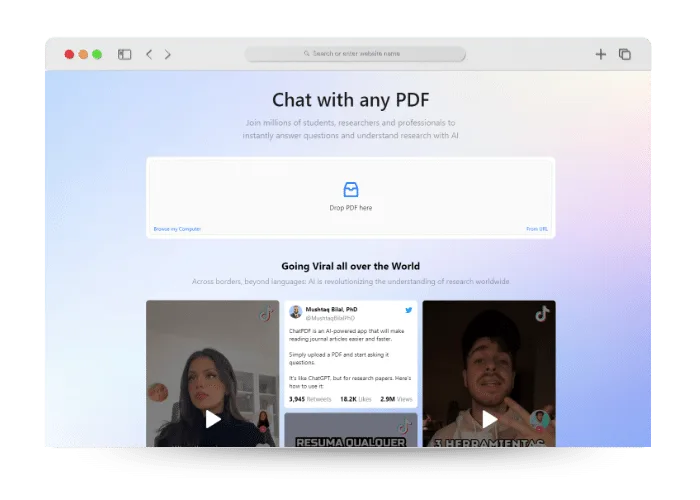The height and width of the screenshot is (500, 700).
Task: Toggle the browser sidebar icon
Action: [125, 54]
